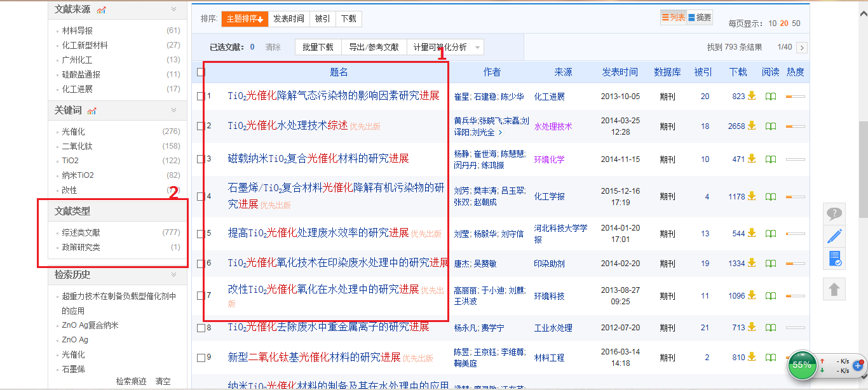The height and width of the screenshot is (390, 868).
Task: Click the 批量下载 button
Action: click(x=318, y=47)
